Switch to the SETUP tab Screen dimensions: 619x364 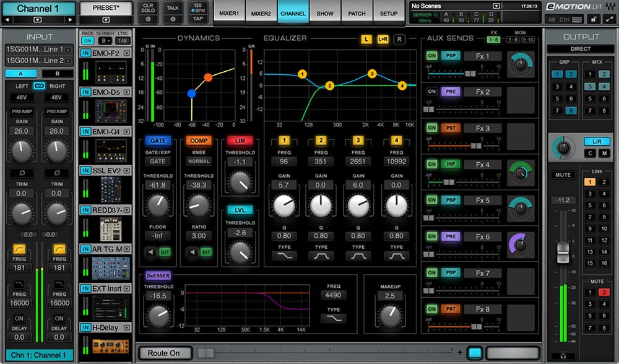coord(389,13)
